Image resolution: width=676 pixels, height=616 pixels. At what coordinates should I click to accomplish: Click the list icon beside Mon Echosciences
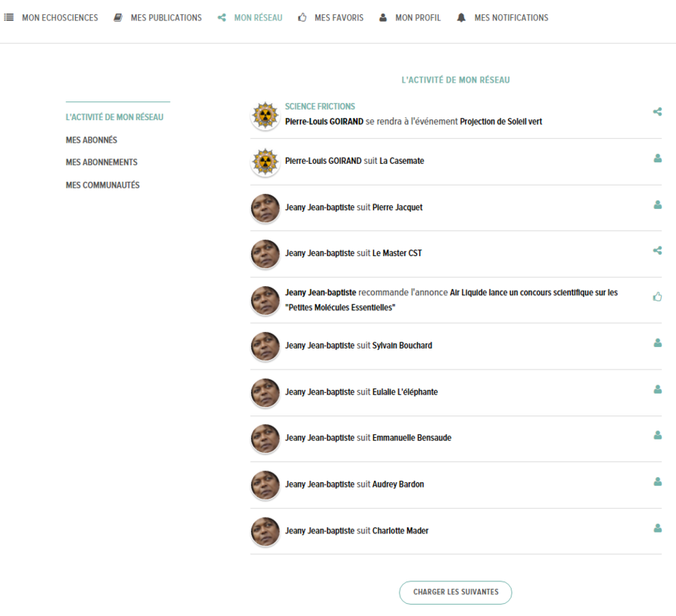coord(9,17)
